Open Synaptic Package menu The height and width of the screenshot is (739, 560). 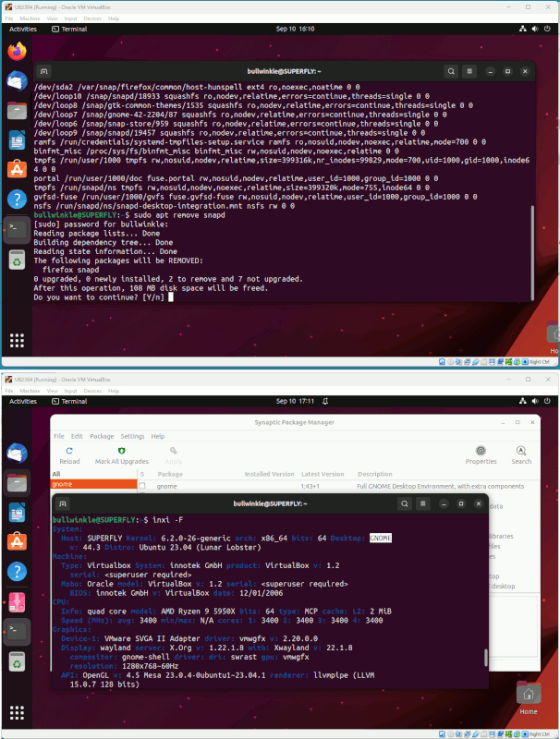pyautogui.click(x=102, y=436)
